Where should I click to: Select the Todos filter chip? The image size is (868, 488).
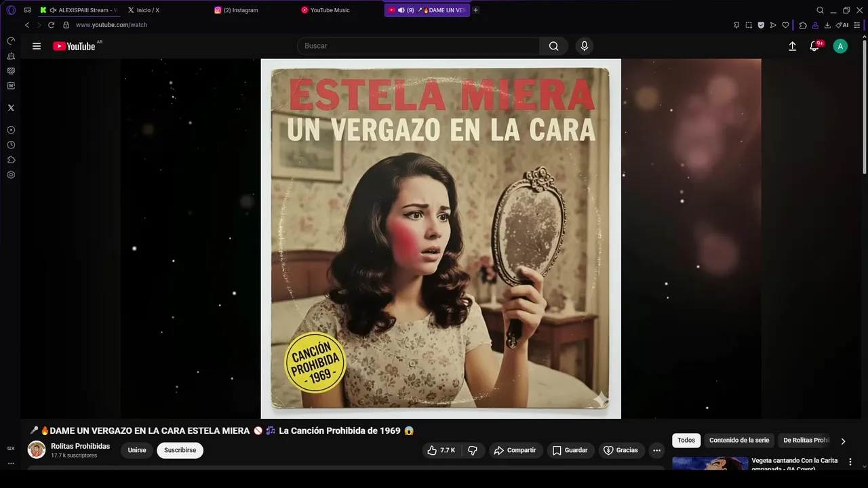click(686, 441)
